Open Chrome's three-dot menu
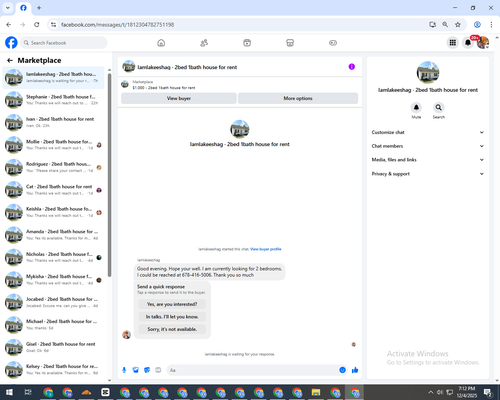 point(491,25)
